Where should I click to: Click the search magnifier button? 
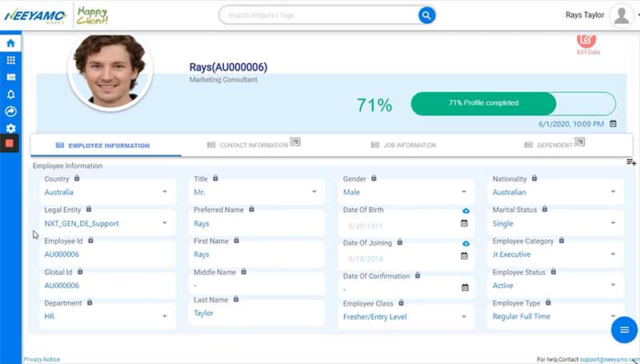coord(427,15)
